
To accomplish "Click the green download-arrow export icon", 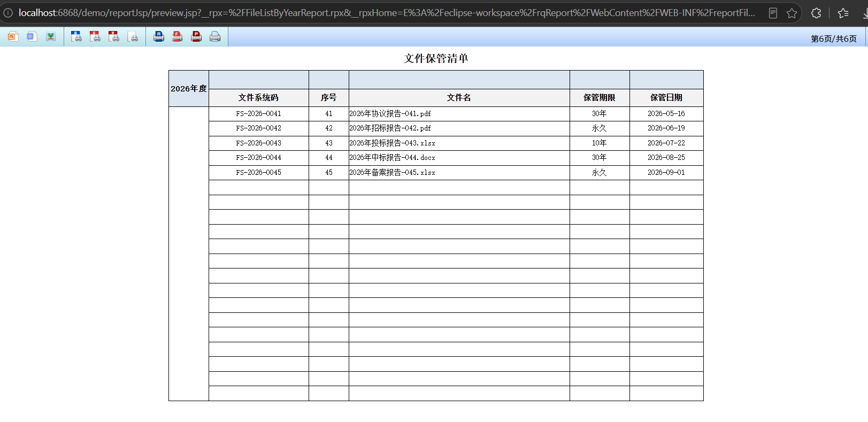I will [x=51, y=36].
